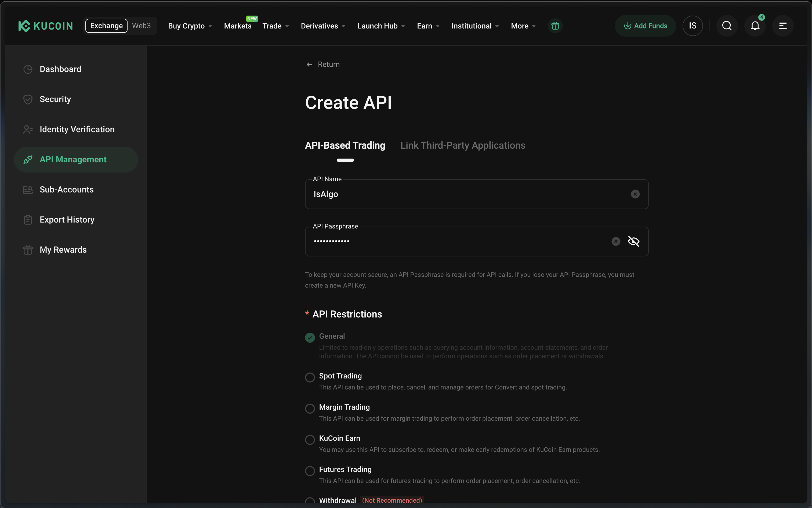Click the Dashboard pie chart icon
The image size is (812, 508).
pos(28,69)
